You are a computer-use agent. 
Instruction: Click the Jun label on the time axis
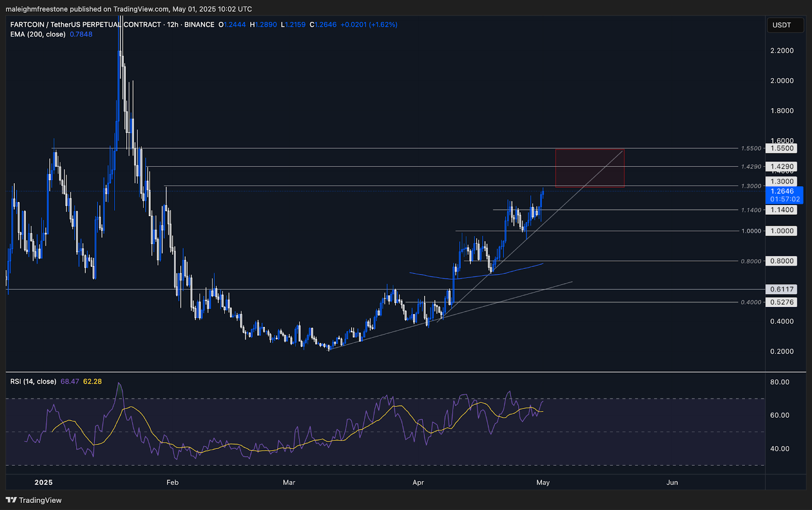(672, 482)
